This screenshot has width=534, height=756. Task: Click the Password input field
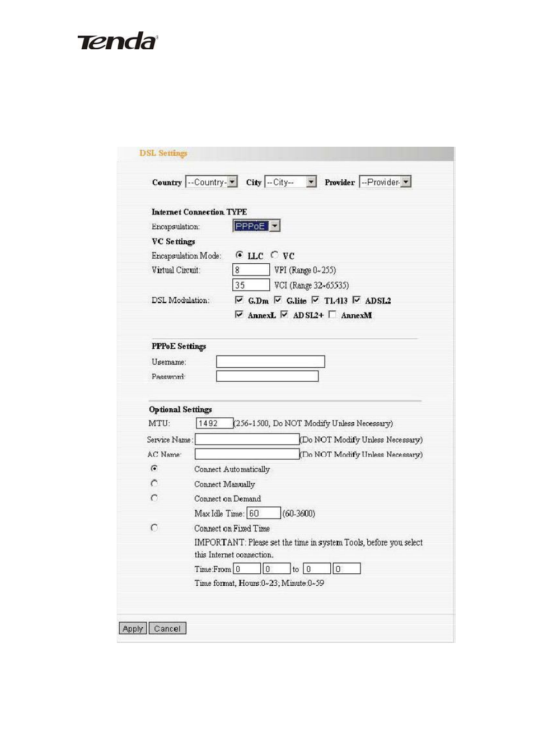(268, 376)
